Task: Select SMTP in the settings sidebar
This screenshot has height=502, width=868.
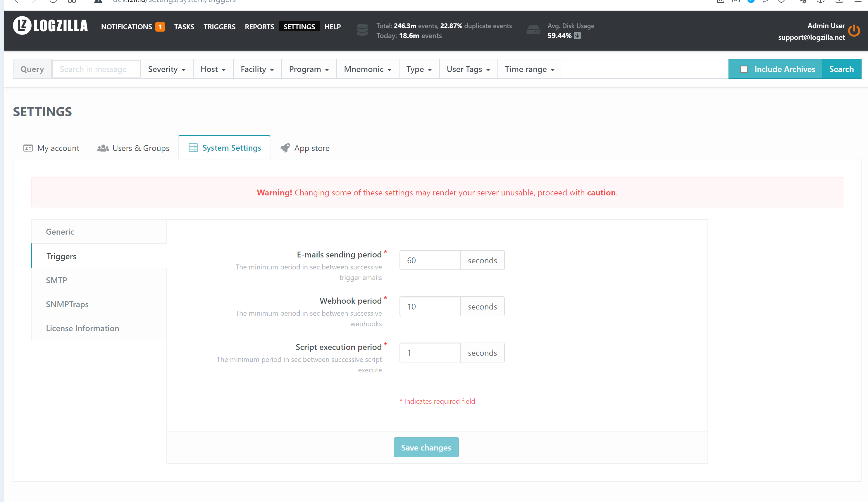Action: click(57, 280)
